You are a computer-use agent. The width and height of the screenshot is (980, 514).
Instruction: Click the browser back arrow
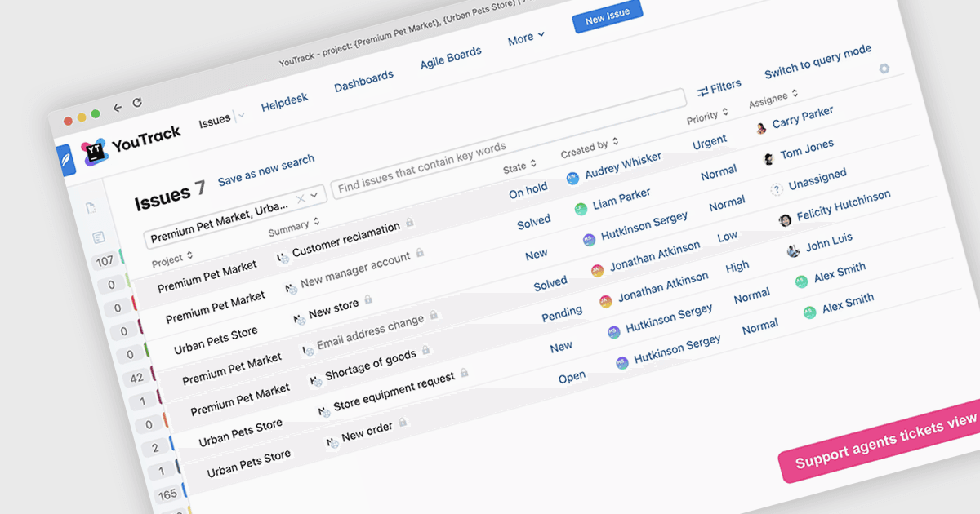(117, 108)
